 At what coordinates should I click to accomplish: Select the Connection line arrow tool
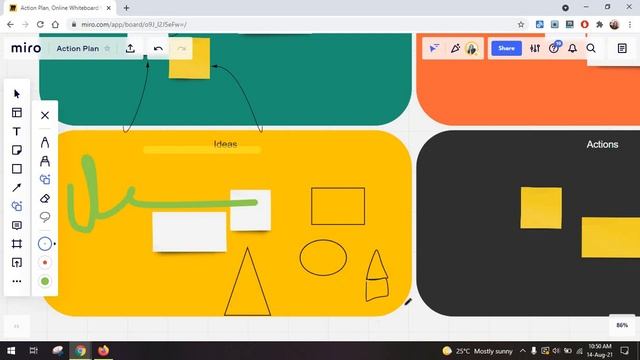(x=17, y=188)
